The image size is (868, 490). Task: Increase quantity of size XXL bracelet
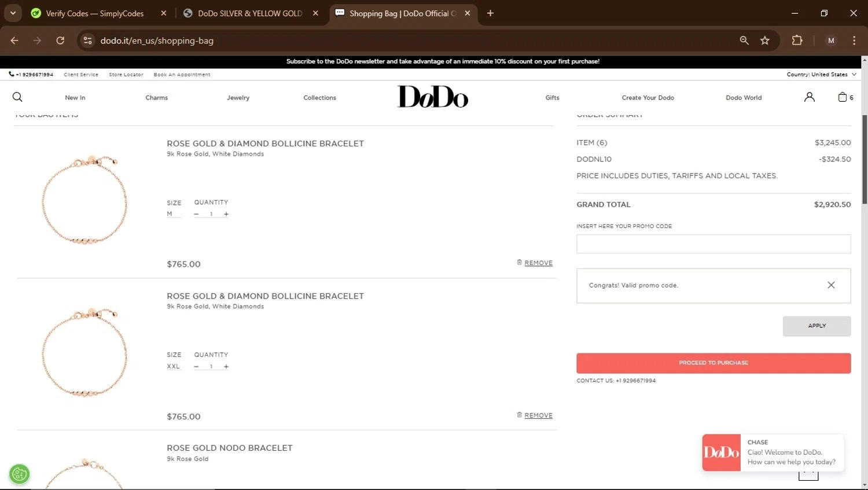click(226, 367)
